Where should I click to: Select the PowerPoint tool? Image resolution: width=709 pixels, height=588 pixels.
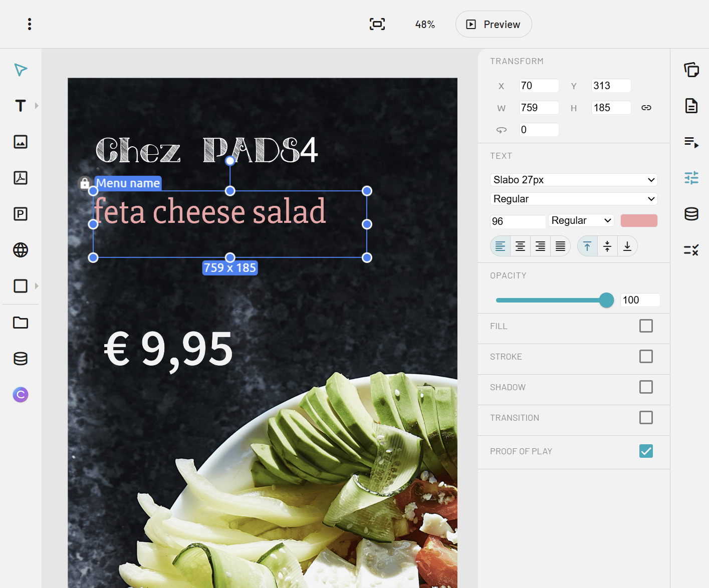pos(21,214)
